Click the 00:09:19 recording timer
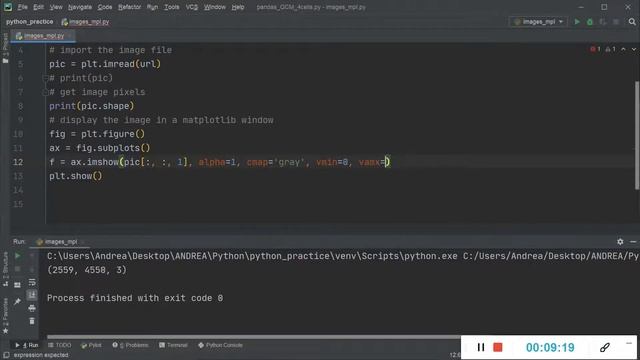 click(x=550, y=347)
